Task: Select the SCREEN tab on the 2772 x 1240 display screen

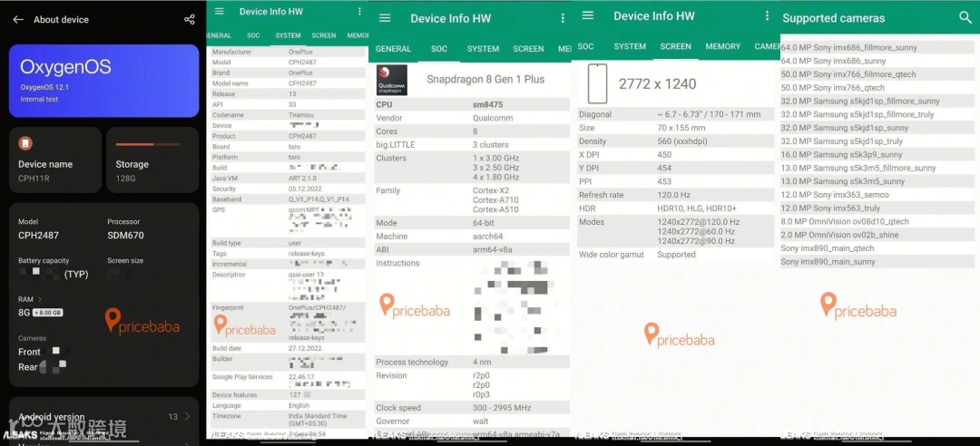Action: [676, 46]
